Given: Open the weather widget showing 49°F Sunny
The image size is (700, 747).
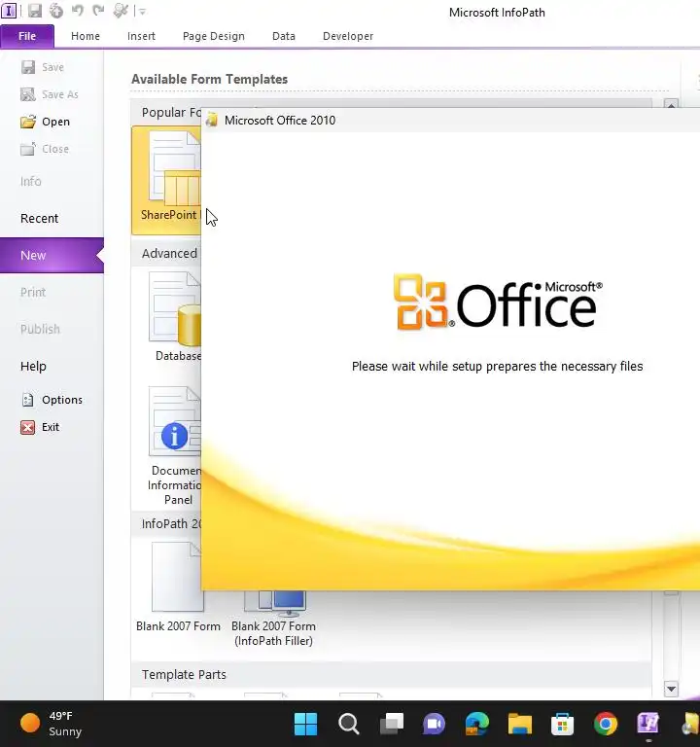Looking at the screenshot, I should [x=52, y=724].
